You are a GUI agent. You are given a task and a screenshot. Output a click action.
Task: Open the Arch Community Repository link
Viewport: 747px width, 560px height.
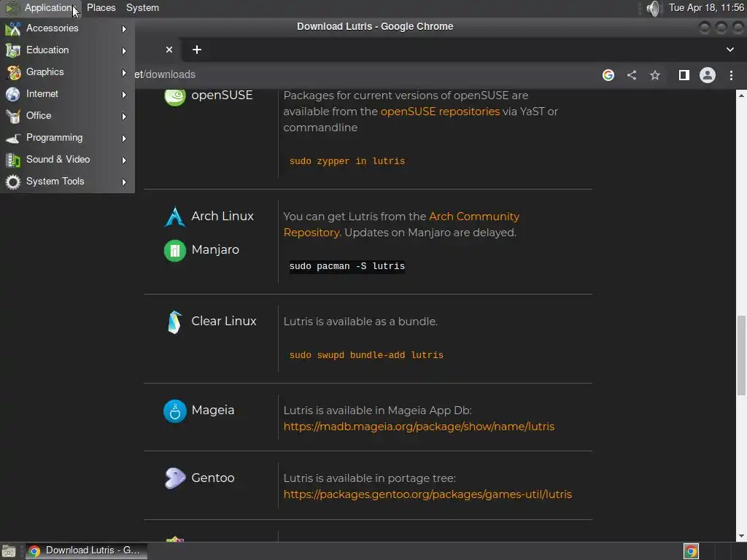click(402, 225)
